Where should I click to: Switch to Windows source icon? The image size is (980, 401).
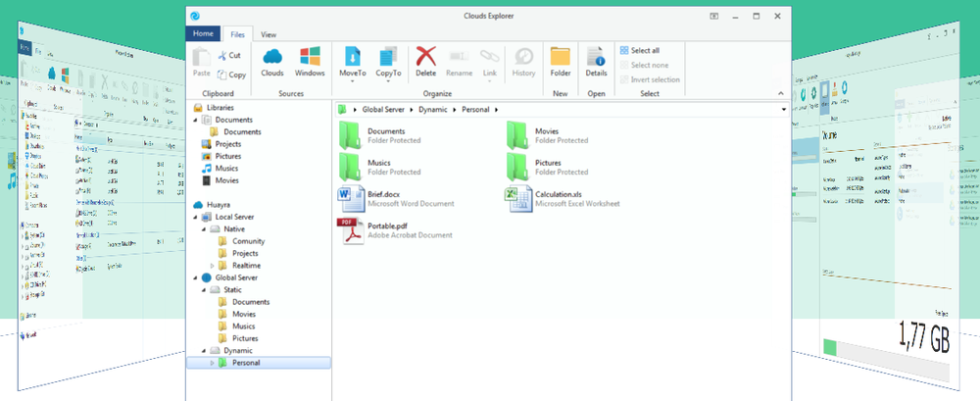coord(310,56)
